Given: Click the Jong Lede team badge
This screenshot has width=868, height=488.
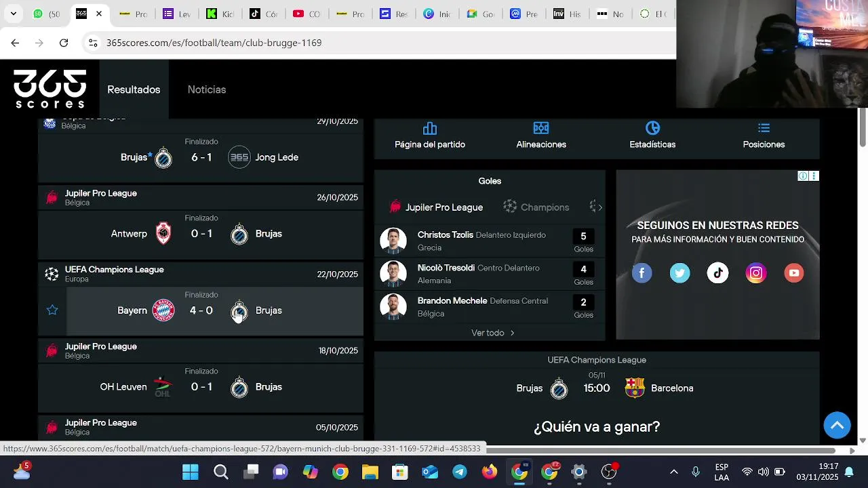Looking at the screenshot, I should 239,157.
